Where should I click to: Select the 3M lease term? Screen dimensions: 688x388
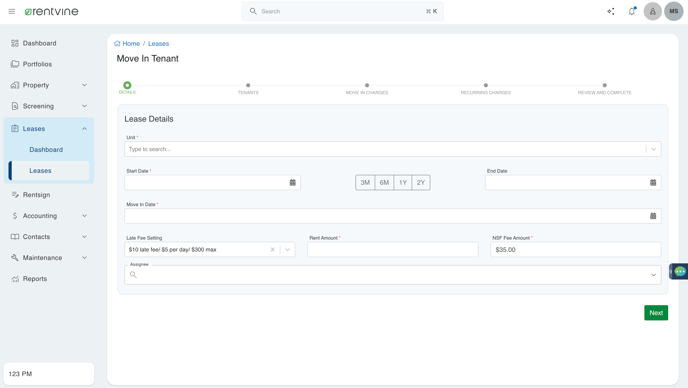point(365,183)
